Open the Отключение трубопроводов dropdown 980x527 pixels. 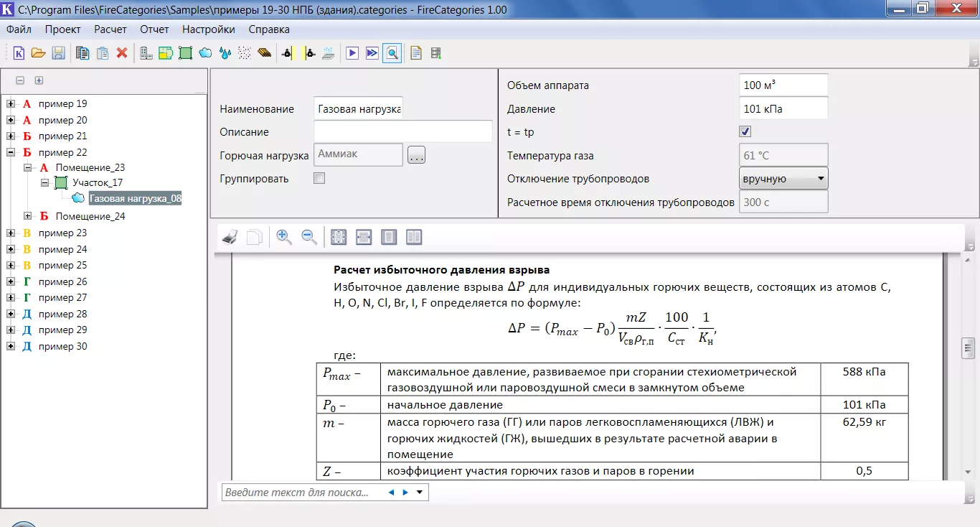(x=783, y=179)
